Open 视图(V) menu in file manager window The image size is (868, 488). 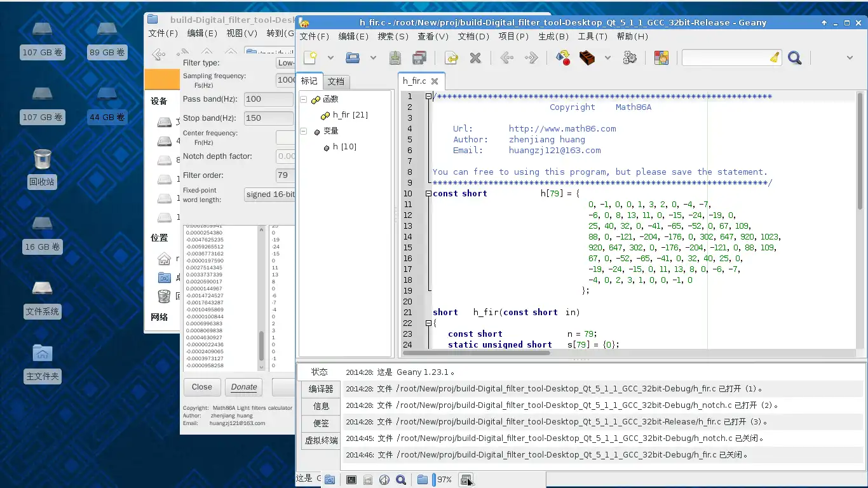(x=242, y=33)
